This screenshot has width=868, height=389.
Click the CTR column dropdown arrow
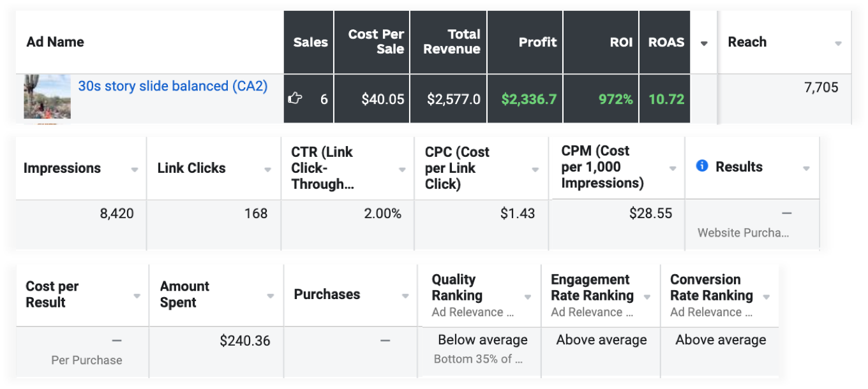[x=402, y=170]
